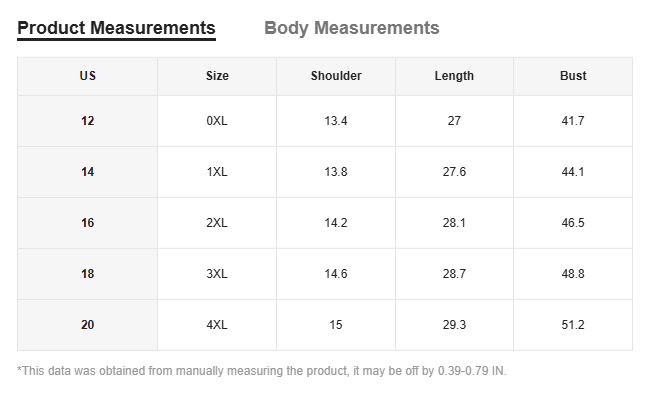This screenshot has width=662, height=394.
Task: Click the 2XL size cell
Action: coord(217,223)
